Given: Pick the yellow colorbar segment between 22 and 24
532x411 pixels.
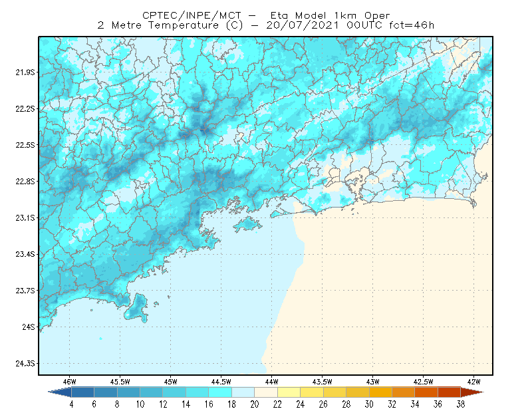Looking at the screenshot, I should click(x=289, y=392).
